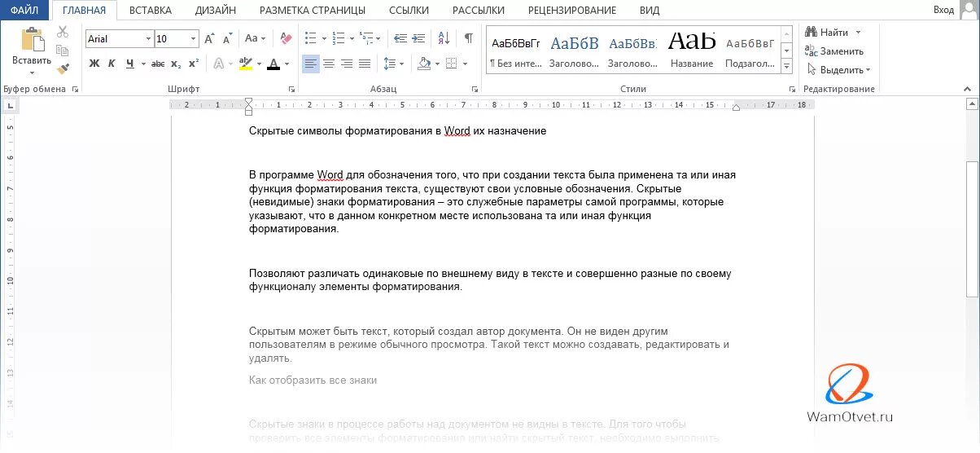Decrease font size with the small A icon
This screenshot has height=453, width=980.
click(x=227, y=38)
